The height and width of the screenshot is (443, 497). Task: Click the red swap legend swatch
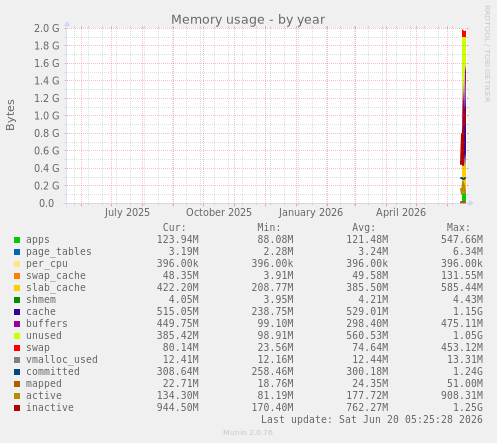[x=17, y=348]
